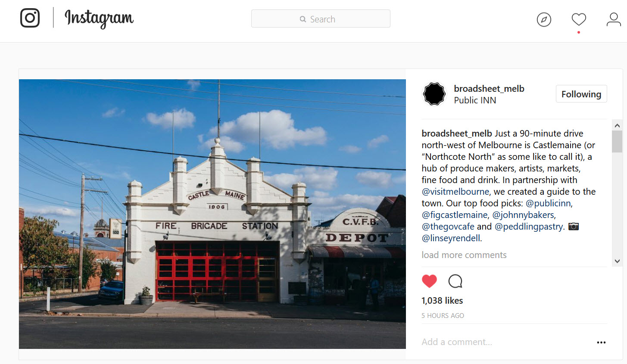The image size is (627, 364).
Task: Open the profile person icon
Action: (614, 19)
